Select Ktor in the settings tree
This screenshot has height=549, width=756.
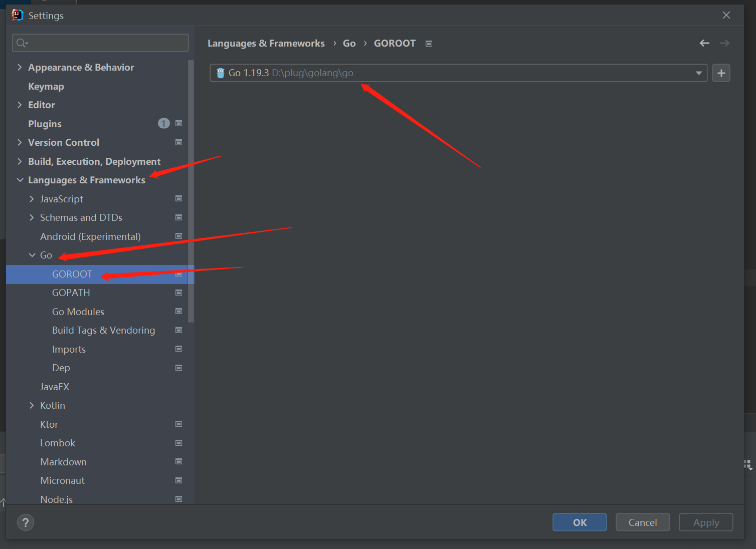(49, 424)
